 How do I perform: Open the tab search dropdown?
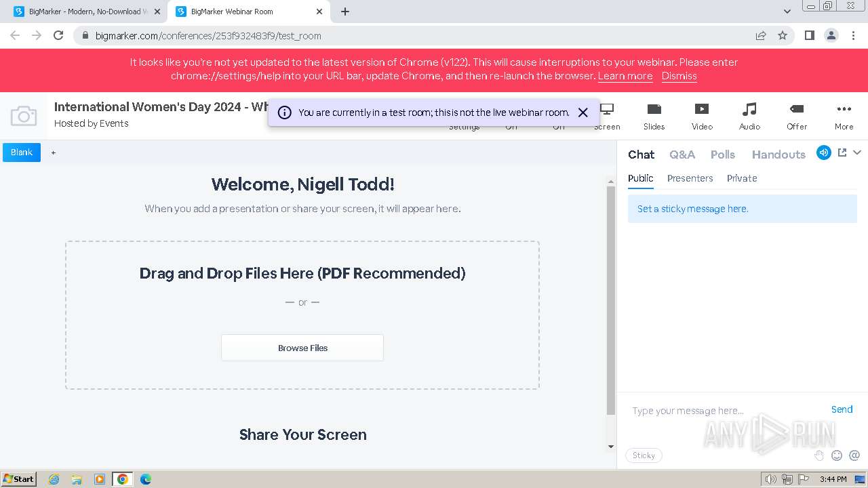787,12
